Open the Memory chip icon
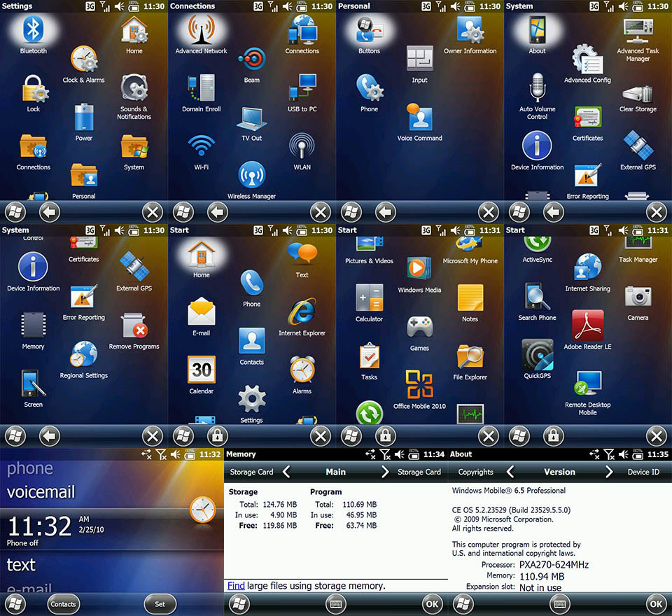The width and height of the screenshot is (672, 616). tap(34, 325)
